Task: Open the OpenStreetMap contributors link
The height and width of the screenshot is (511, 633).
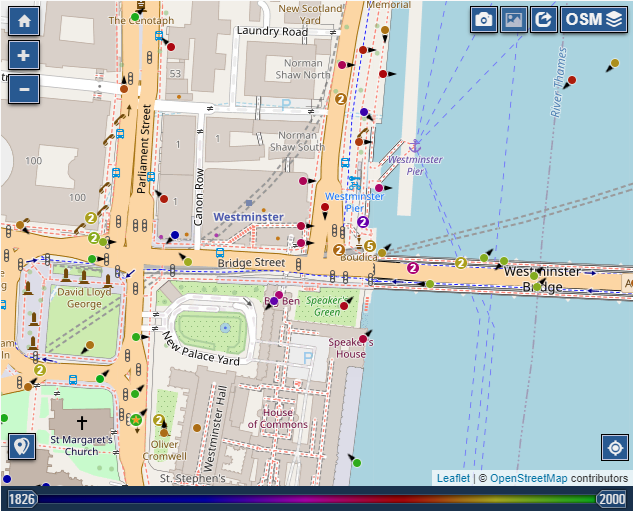Action: pyautogui.click(x=527, y=479)
